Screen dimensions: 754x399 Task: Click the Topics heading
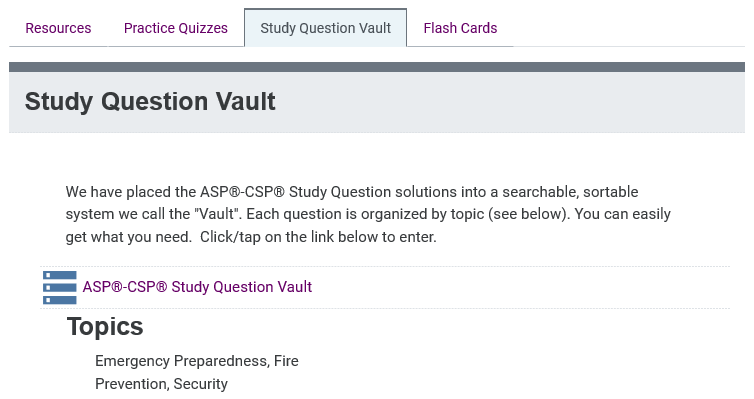(105, 327)
